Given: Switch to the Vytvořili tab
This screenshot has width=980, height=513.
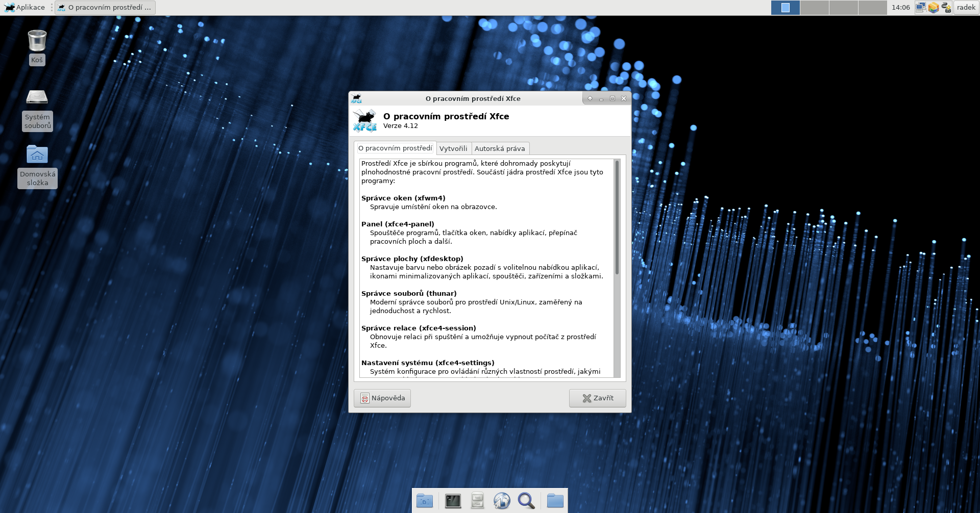Looking at the screenshot, I should (x=453, y=148).
